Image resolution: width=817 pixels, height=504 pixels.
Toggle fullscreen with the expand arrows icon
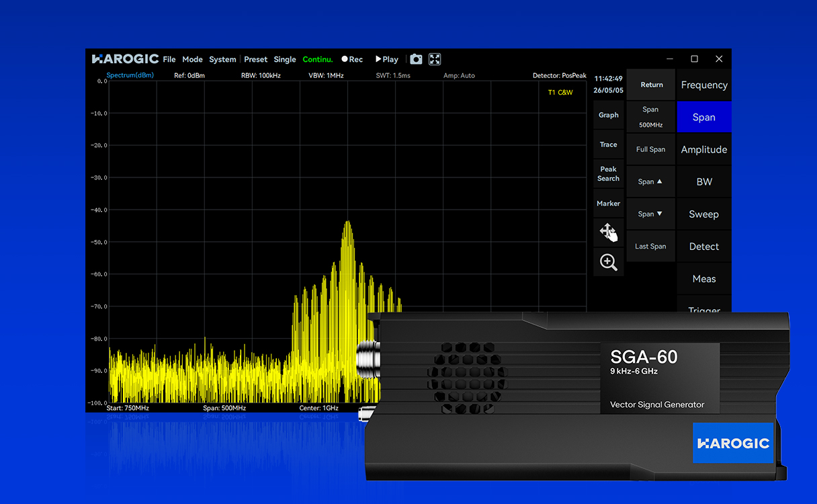435,59
